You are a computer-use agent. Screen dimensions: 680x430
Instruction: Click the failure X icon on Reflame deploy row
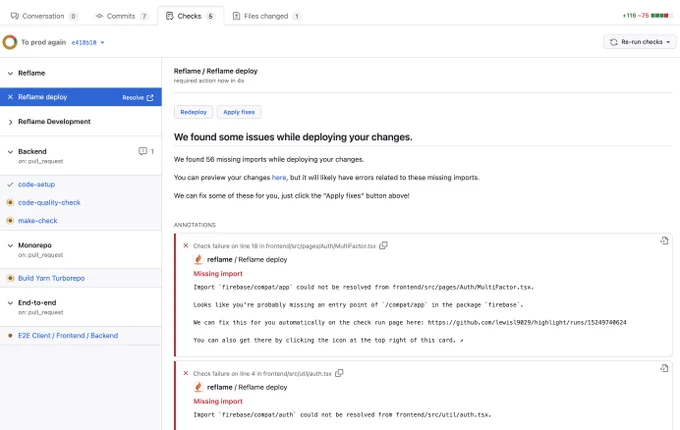(x=10, y=97)
